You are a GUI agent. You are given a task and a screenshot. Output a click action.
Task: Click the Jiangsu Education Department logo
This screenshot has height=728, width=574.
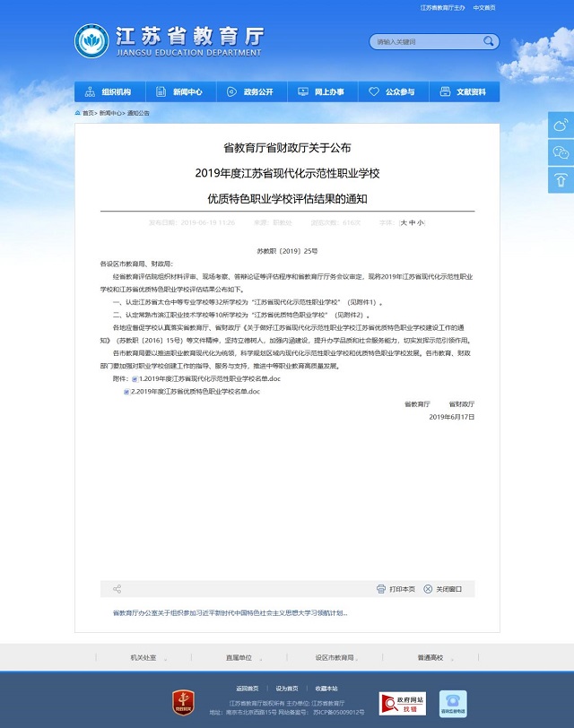point(92,41)
